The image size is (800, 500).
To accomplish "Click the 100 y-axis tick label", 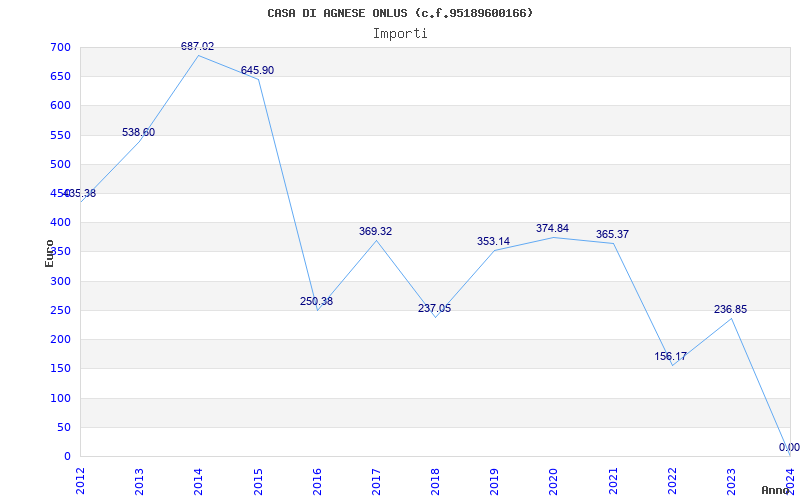I will [60, 398].
